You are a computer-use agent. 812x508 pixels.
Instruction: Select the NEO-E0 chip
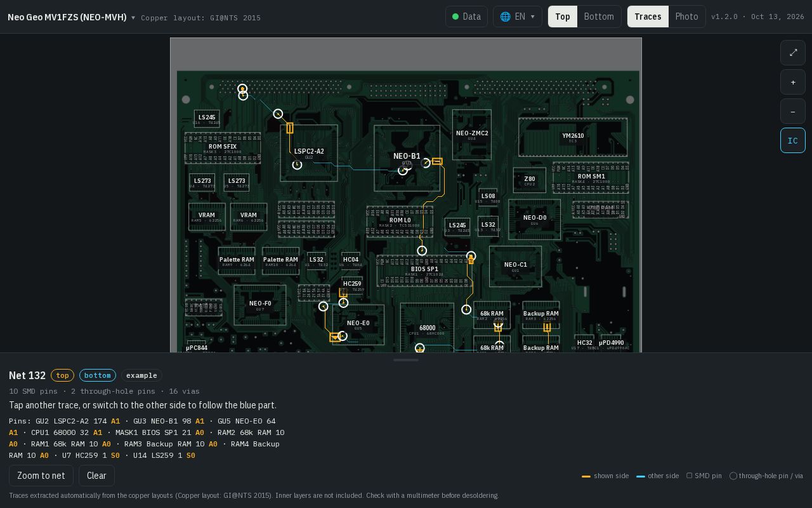pos(358,324)
